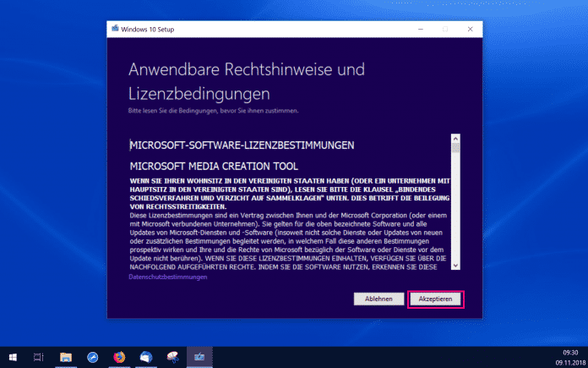
Task: Click the Windows 10 Setup title bar icon
Action: pos(114,28)
